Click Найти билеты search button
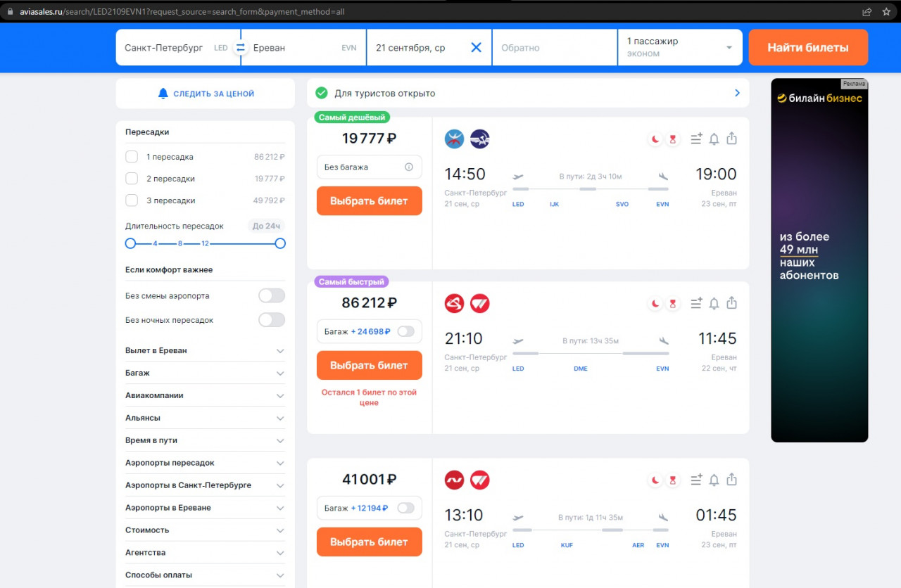Screen dimensions: 901x588 pos(808,47)
